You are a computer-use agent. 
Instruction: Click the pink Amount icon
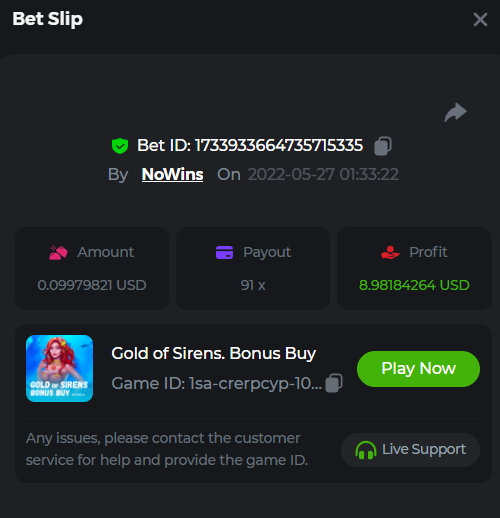tap(58, 252)
